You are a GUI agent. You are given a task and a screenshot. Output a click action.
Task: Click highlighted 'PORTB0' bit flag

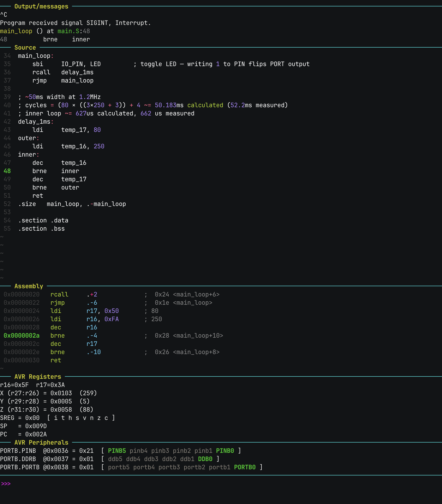245,467
